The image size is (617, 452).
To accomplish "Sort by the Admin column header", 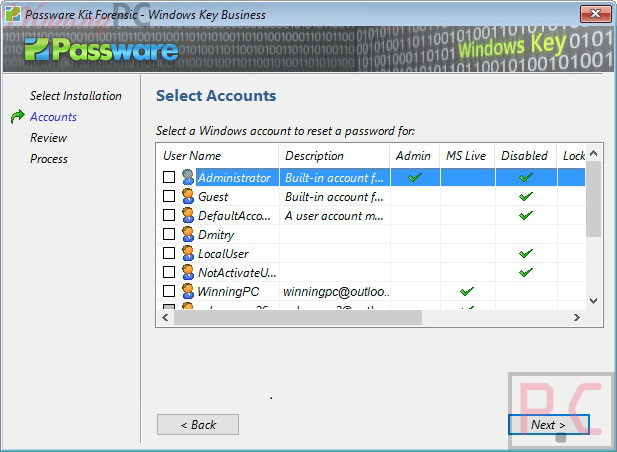I will pos(415,156).
